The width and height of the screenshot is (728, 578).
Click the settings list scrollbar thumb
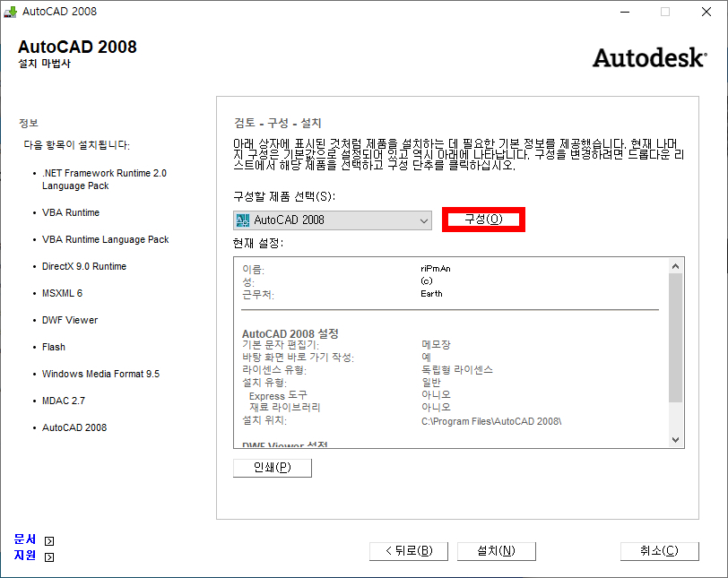click(675, 338)
